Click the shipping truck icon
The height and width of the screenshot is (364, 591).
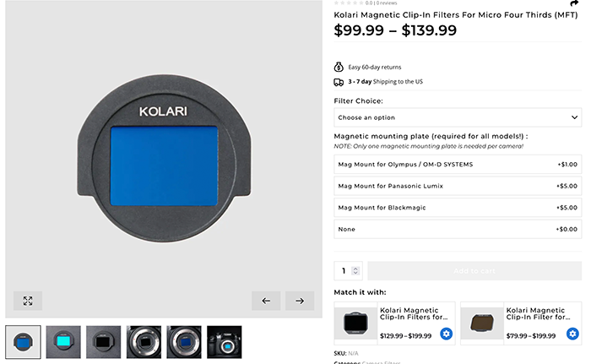click(339, 82)
